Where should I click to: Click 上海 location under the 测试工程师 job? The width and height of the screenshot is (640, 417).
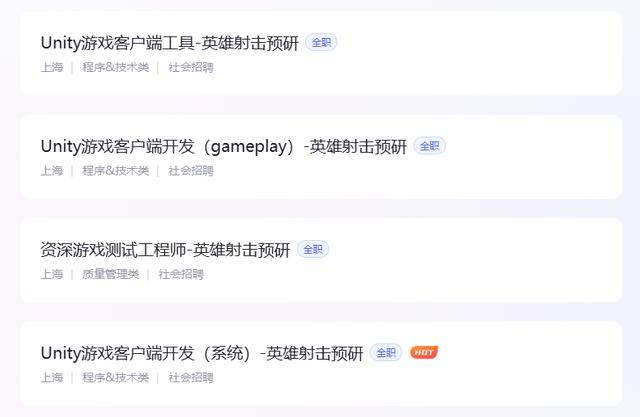(x=52, y=274)
